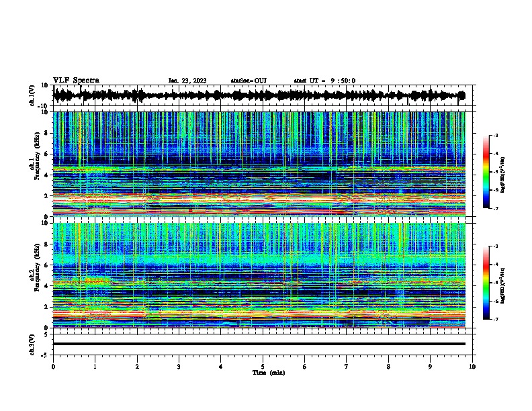532x411 pixels.
Task: Click the ch.2 color scale bar
Action: pos(486,283)
